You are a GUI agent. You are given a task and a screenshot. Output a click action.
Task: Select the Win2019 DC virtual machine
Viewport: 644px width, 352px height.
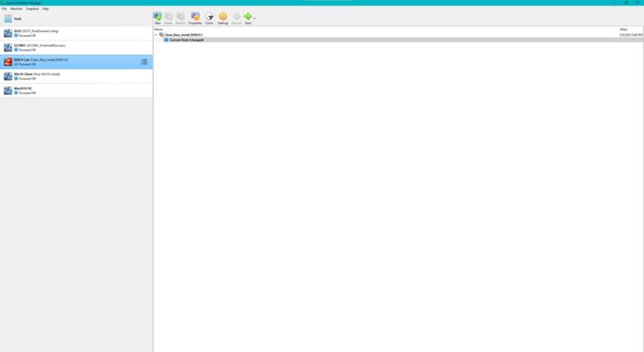tap(76, 90)
